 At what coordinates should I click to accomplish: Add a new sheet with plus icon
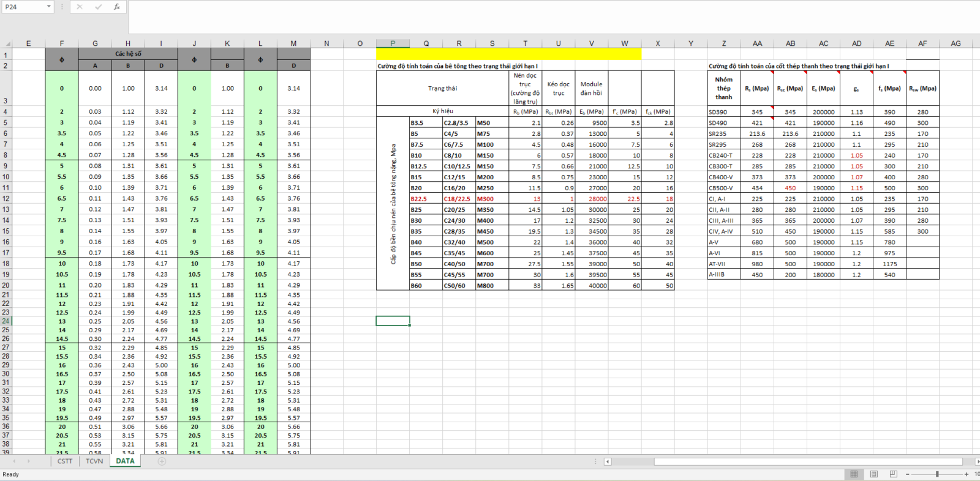[162, 461]
